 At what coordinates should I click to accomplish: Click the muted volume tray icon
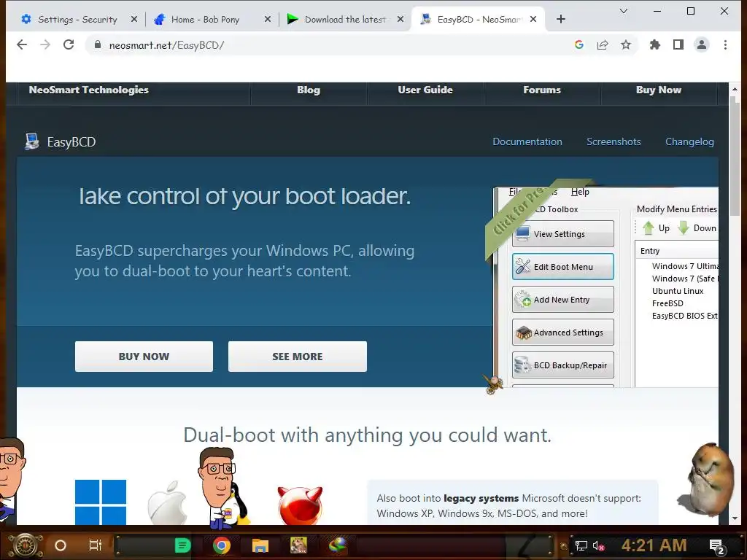599,545
